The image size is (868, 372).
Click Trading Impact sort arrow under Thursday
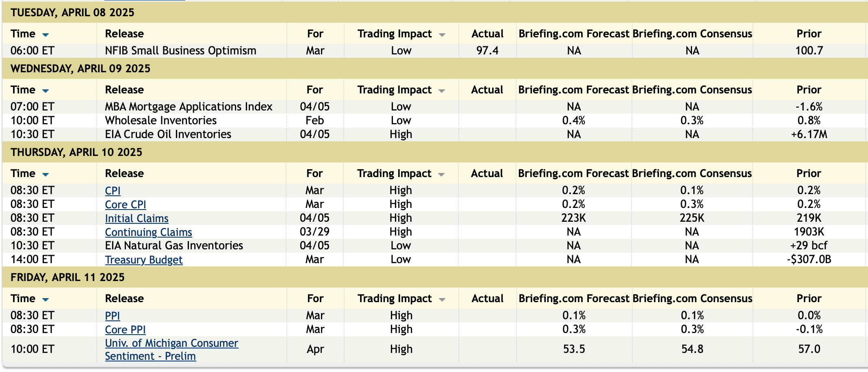[x=441, y=175]
